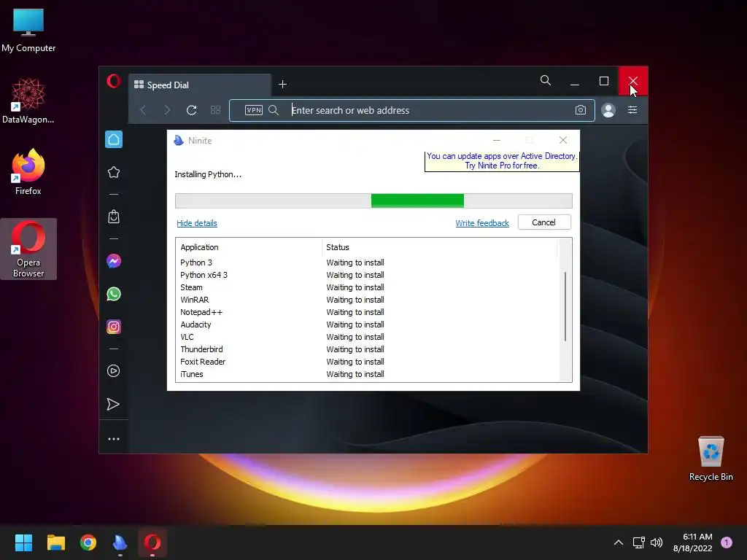747x560 pixels.
Task: Select the Speed Dial tab
Action: [200, 85]
